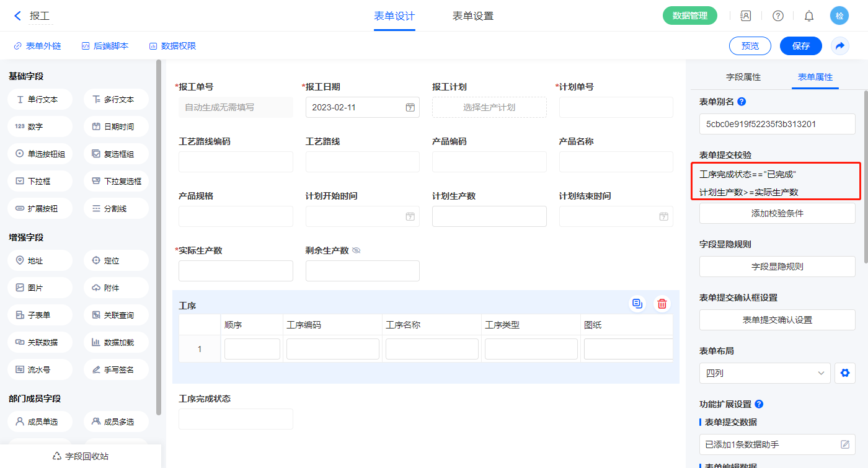Click 添加校验条件 button
The width and height of the screenshot is (868, 468).
point(777,213)
